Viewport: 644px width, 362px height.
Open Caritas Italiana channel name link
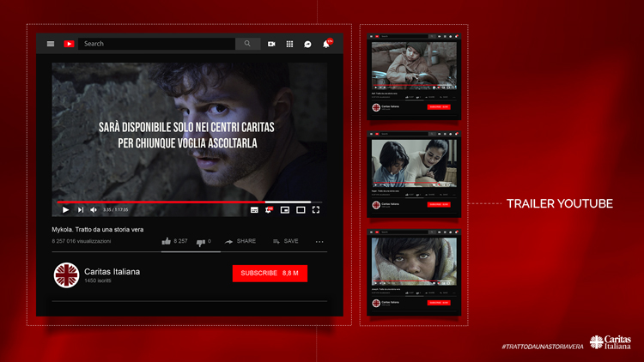112,272
